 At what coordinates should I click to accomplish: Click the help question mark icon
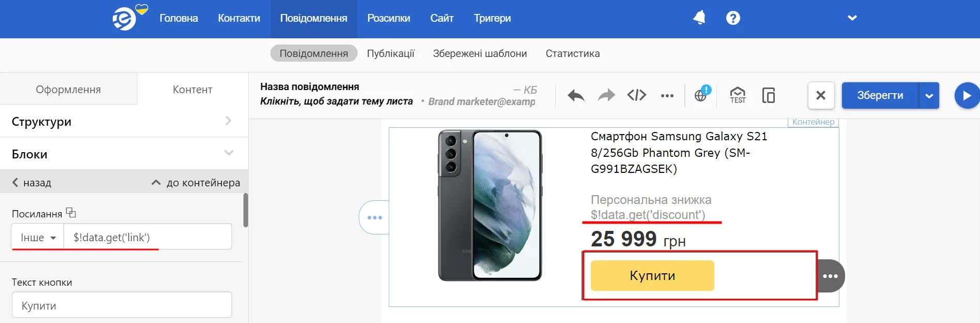(733, 18)
